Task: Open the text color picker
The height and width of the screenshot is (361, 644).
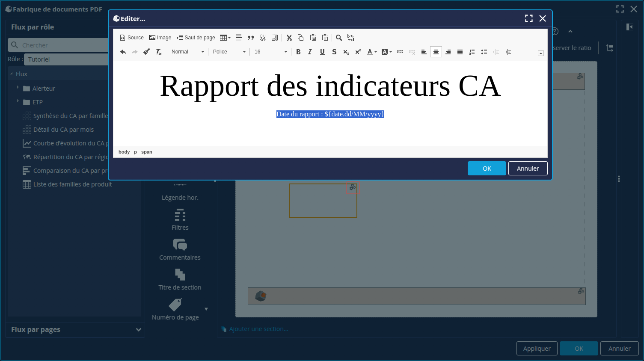Action: pyautogui.click(x=371, y=52)
